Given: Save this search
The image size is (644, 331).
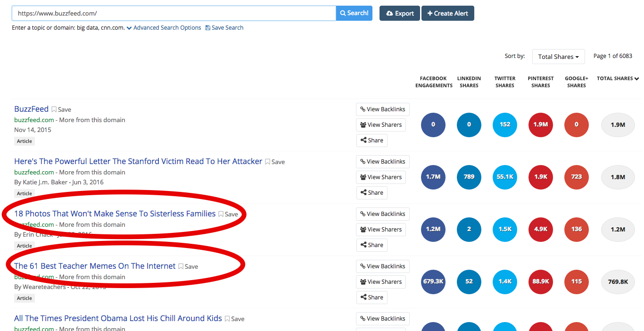Looking at the screenshot, I should (224, 28).
